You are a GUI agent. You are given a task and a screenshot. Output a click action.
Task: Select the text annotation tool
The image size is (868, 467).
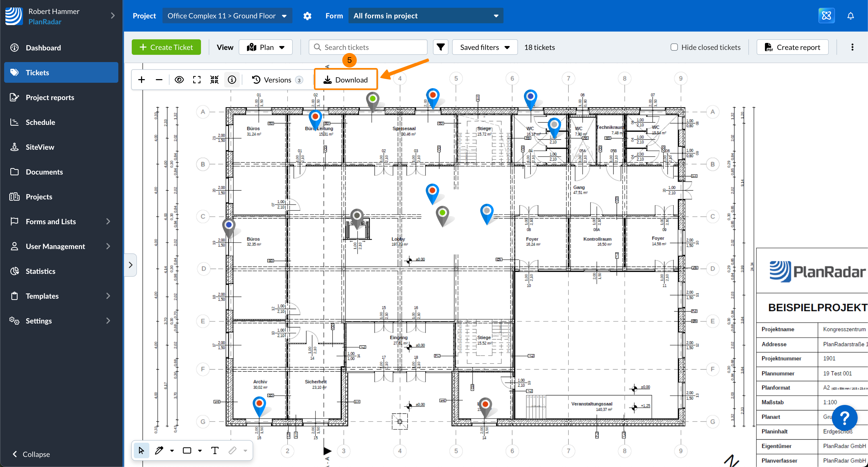[215, 450]
